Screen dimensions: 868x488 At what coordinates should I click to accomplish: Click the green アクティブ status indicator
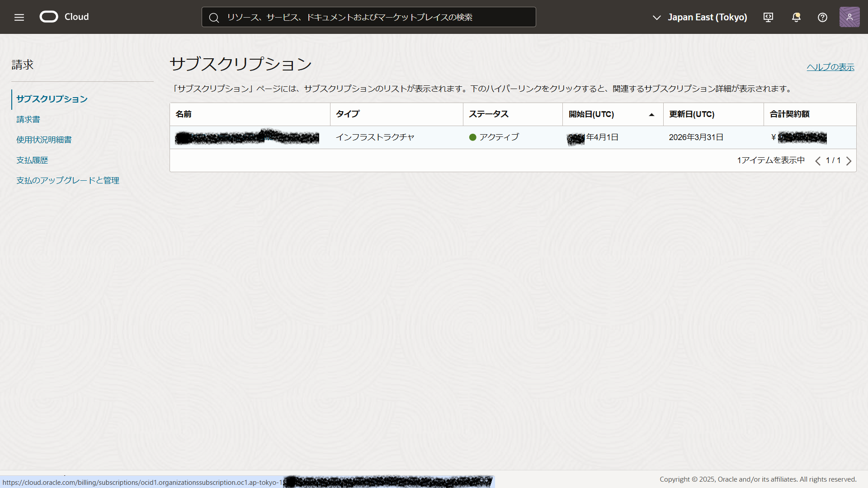point(473,137)
